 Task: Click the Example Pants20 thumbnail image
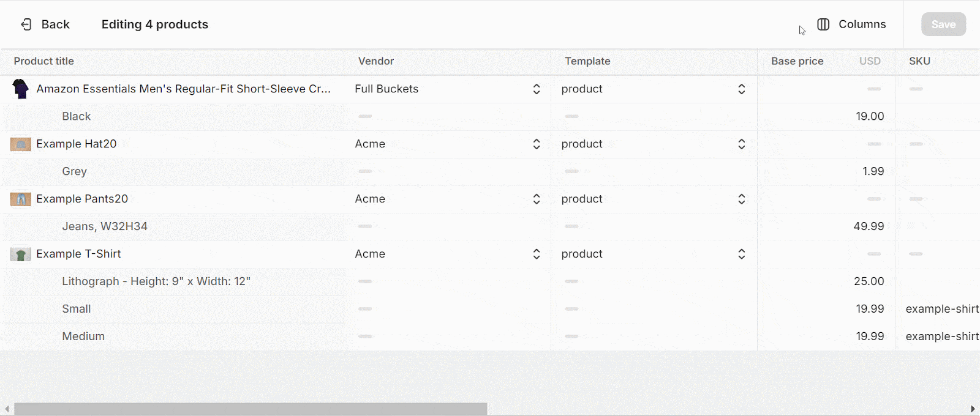coord(21,199)
